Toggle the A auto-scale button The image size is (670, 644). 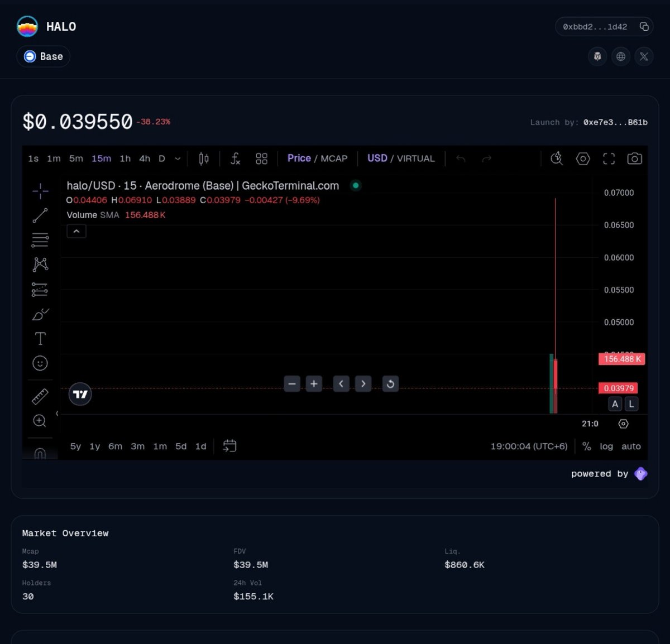pos(615,404)
